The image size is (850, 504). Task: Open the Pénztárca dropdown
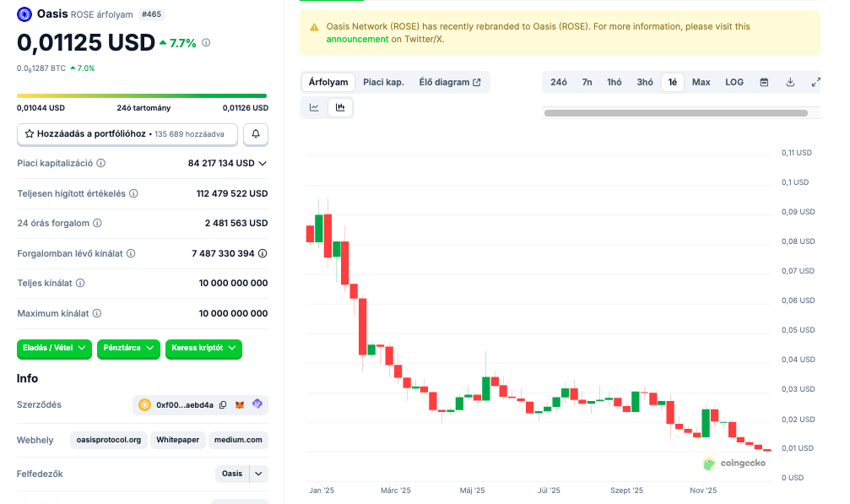[x=128, y=348]
